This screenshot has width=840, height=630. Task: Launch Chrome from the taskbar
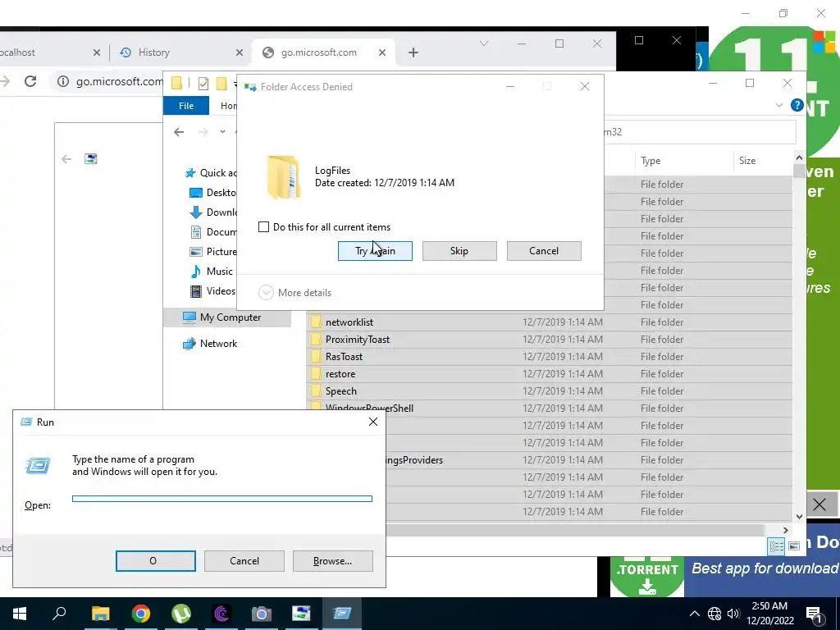(141, 614)
